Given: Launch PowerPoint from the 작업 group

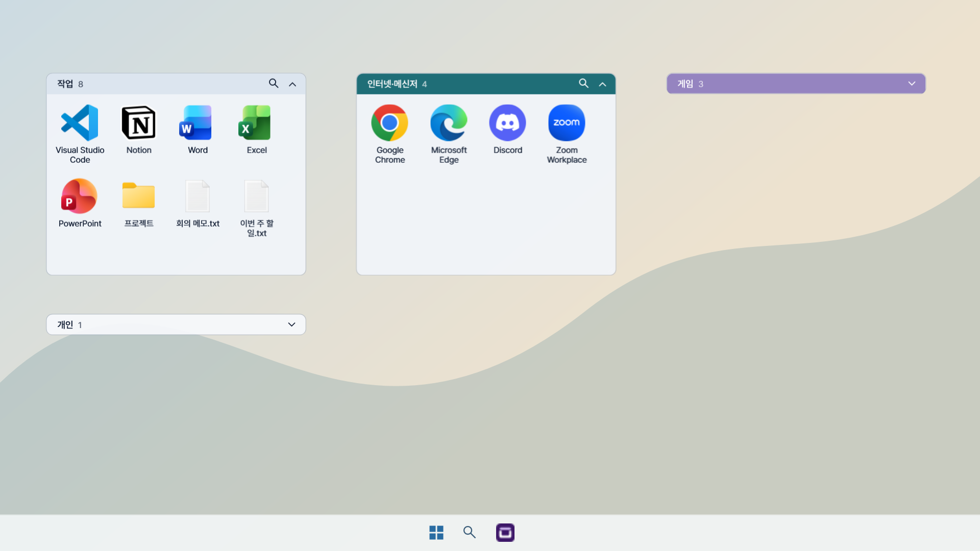Looking at the screenshot, I should click(x=80, y=196).
